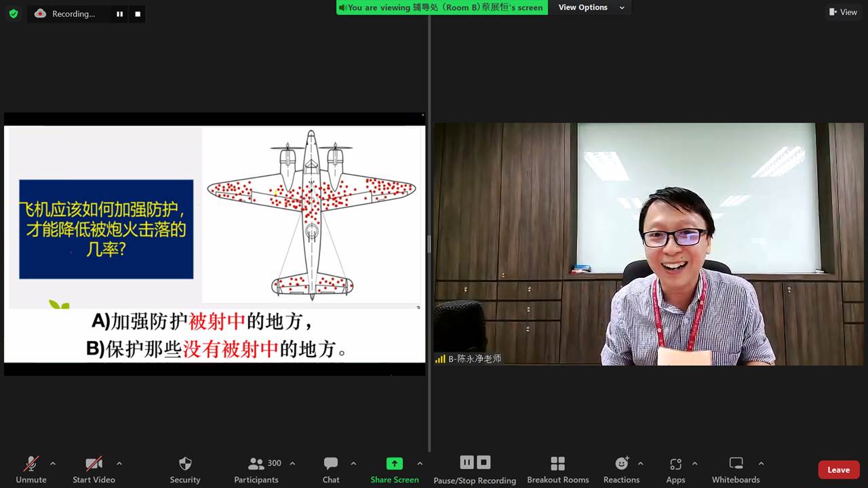Stop recording in bottom toolbar
This screenshot has height=488, width=868.
484,462
